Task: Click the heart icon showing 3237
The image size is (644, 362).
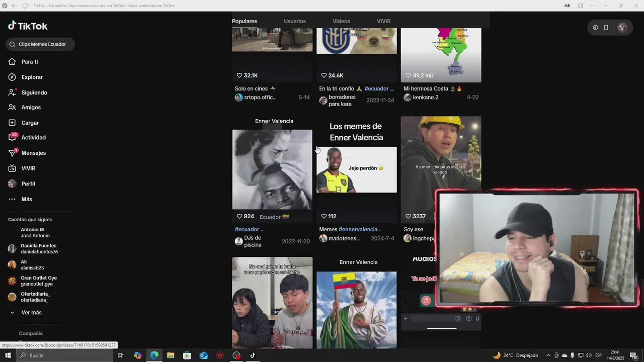Action: (x=409, y=216)
